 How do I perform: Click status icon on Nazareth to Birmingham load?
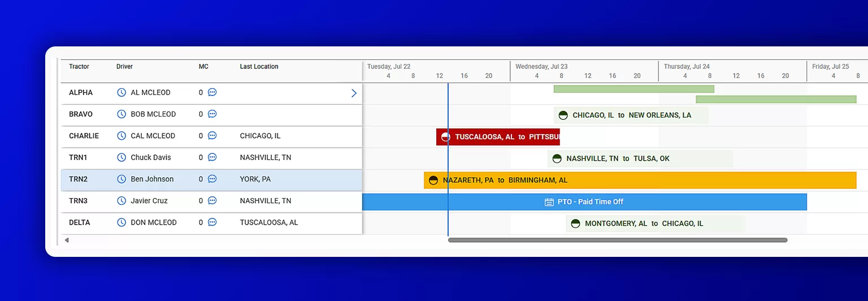tap(433, 180)
